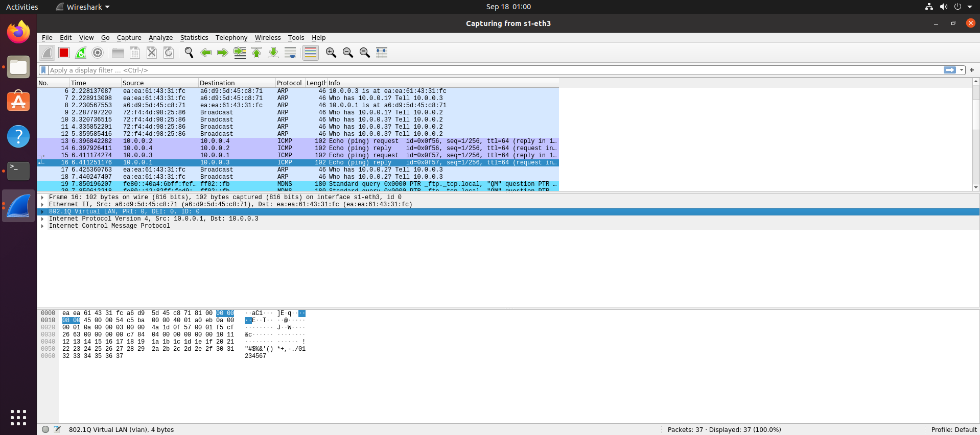The width and height of the screenshot is (980, 435).
Task: Open a capture file
Action: [x=118, y=53]
